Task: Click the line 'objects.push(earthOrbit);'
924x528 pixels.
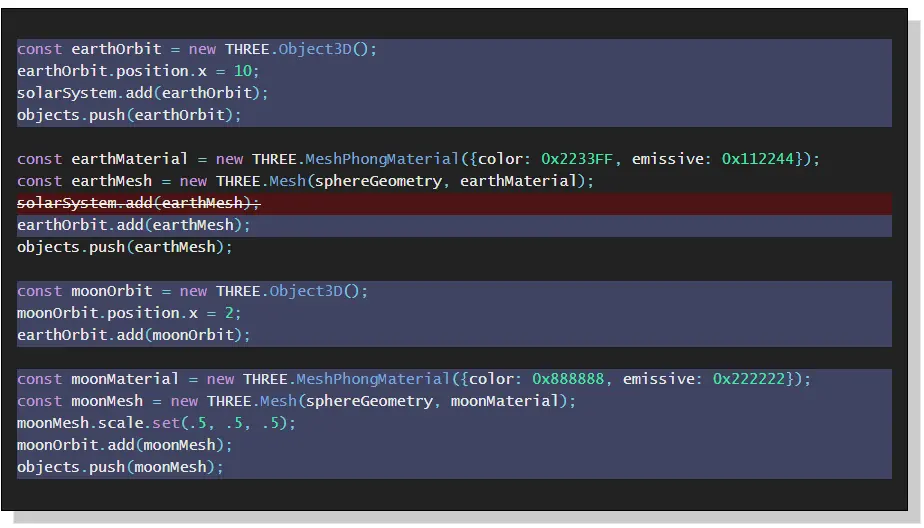Action: (129, 115)
